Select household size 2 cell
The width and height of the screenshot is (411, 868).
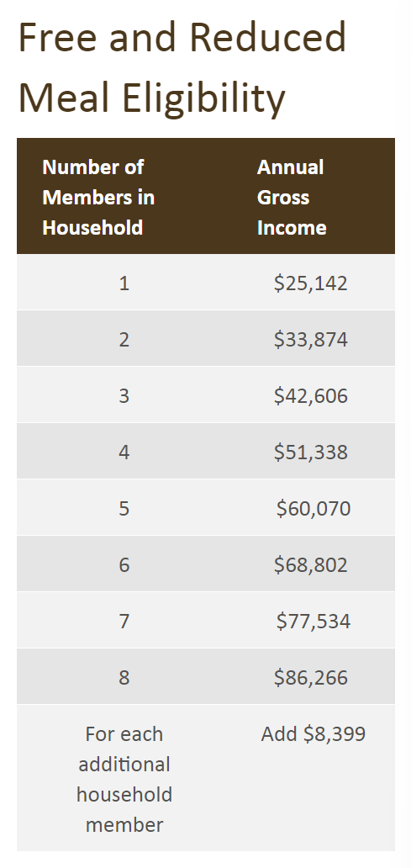coord(124,339)
